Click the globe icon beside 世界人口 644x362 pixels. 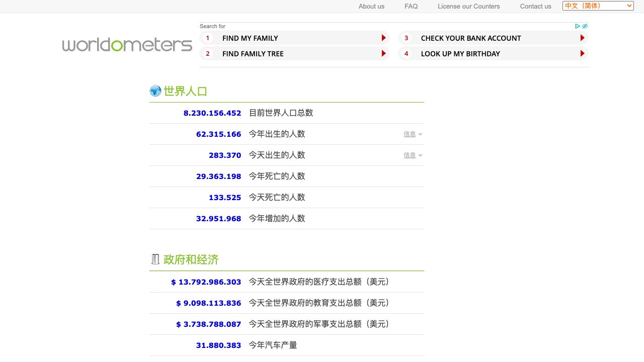pos(155,91)
